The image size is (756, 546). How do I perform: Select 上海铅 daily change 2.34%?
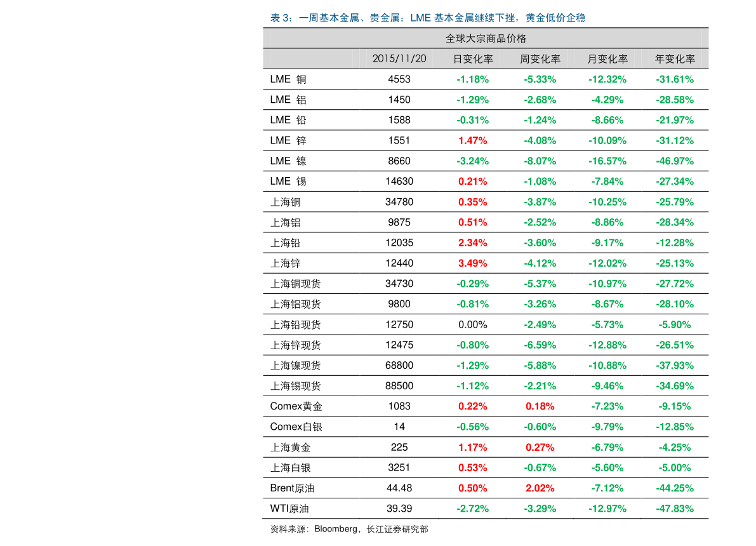(x=472, y=243)
